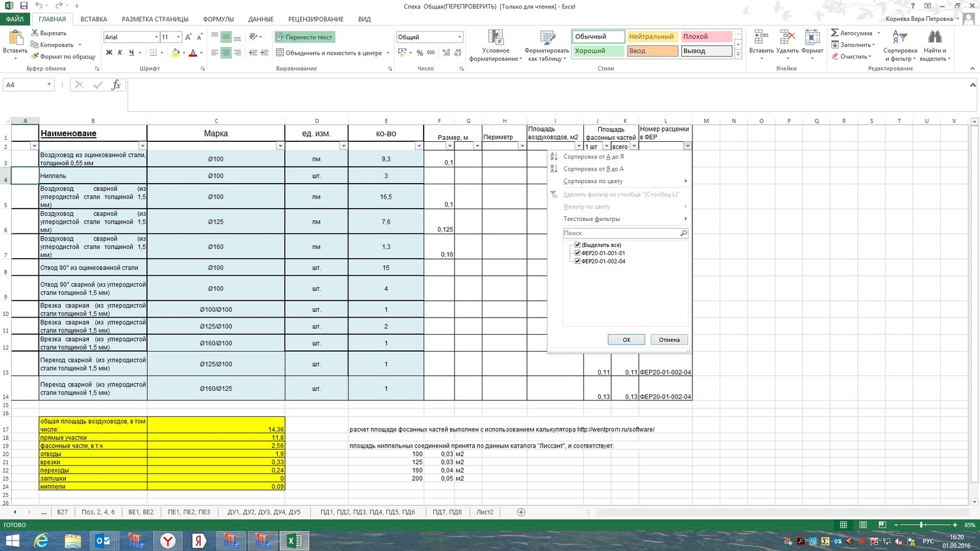Increase the cell indent
980x551 pixels.
click(x=264, y=53)
